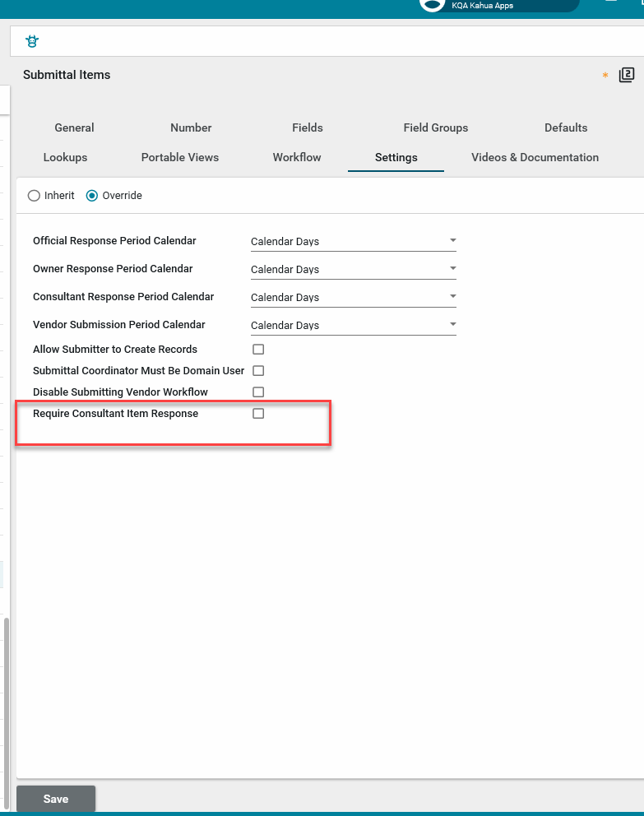
Task: Click the Kahua cow icon in toolbar
Action: (x=32, y=41)
